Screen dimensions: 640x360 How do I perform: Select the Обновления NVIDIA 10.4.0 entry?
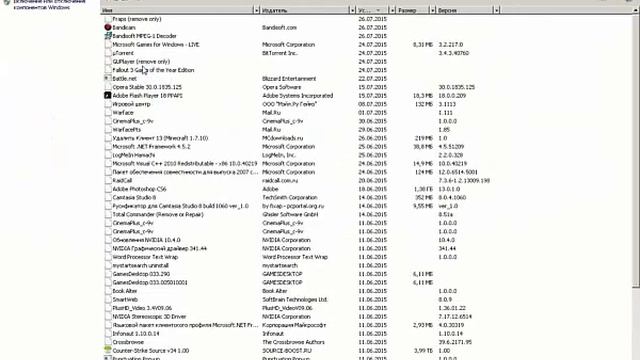point(146,240)
